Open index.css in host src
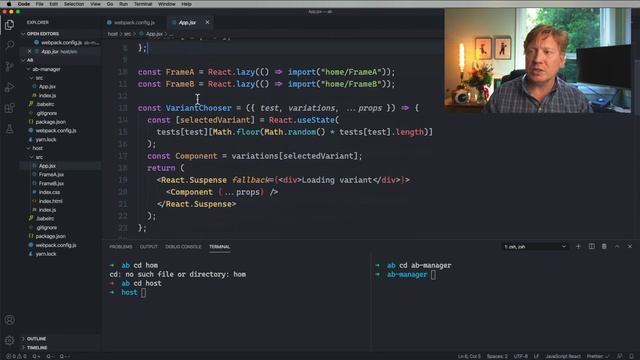Viewport: 640px width, 360px height. click(49, 192)
